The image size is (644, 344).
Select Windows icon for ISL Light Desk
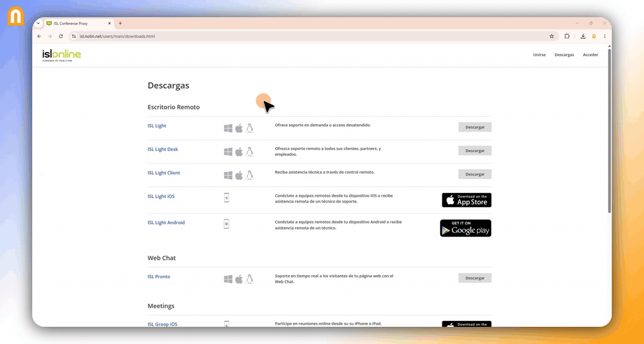pyautogui.click(x=228, y=152)
